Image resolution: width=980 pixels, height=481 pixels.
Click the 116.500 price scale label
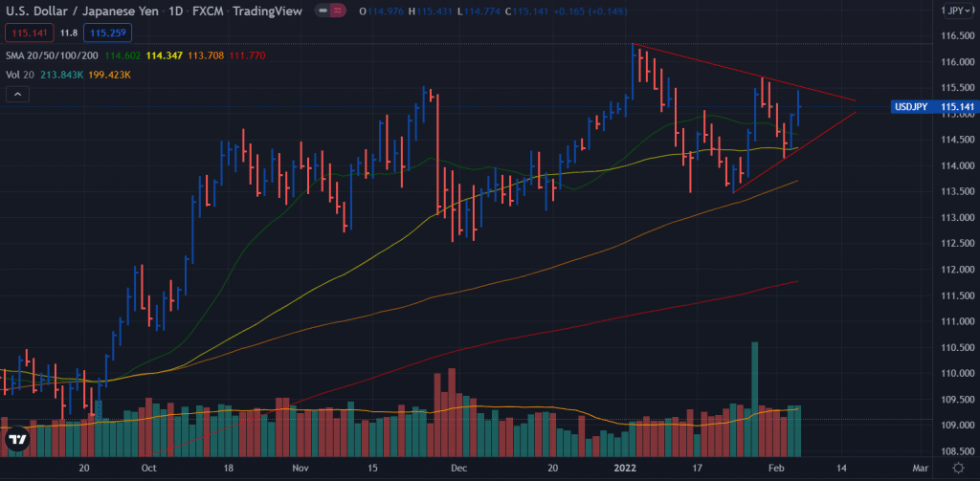(957, 35)
